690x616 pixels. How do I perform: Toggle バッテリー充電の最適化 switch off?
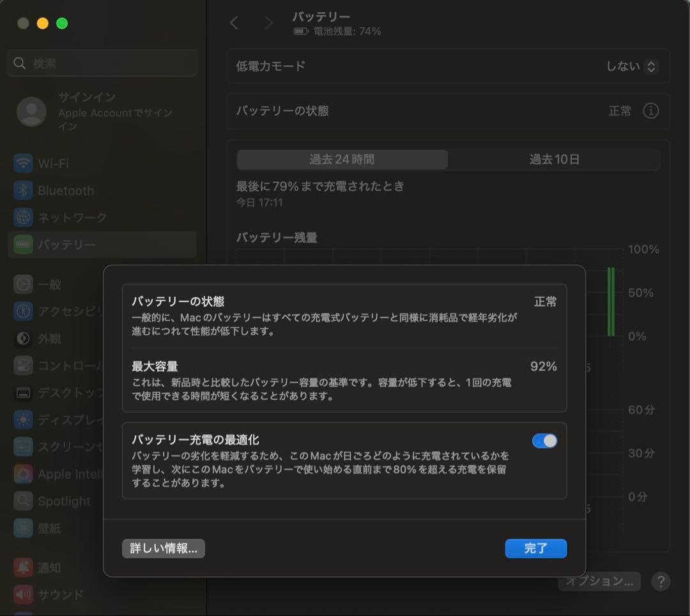[x=544, y=441]
